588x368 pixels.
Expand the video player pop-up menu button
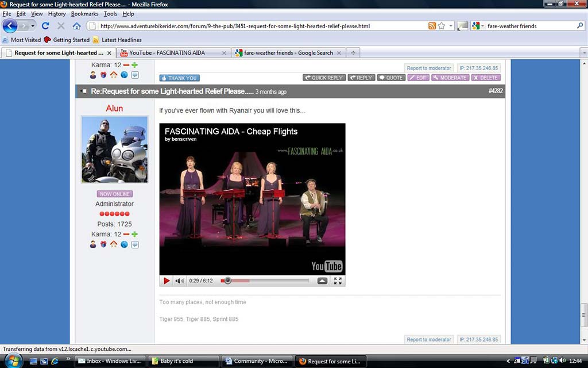322,281
